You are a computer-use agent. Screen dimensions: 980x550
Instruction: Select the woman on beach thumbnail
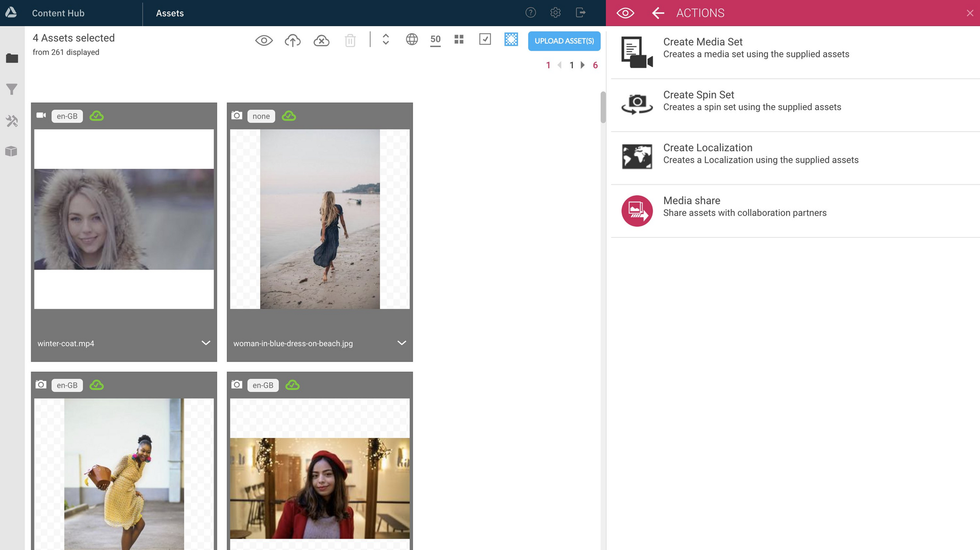click(320, 219)
